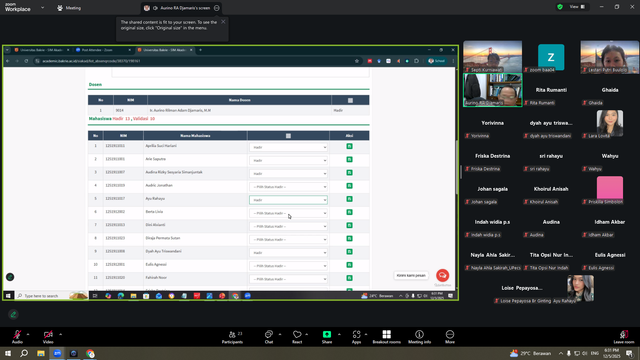Viewport: 640px width, 360px height.
Task: Expand the Zoom Workplace dropdown chevron
Action: click(x=42, y=7)
